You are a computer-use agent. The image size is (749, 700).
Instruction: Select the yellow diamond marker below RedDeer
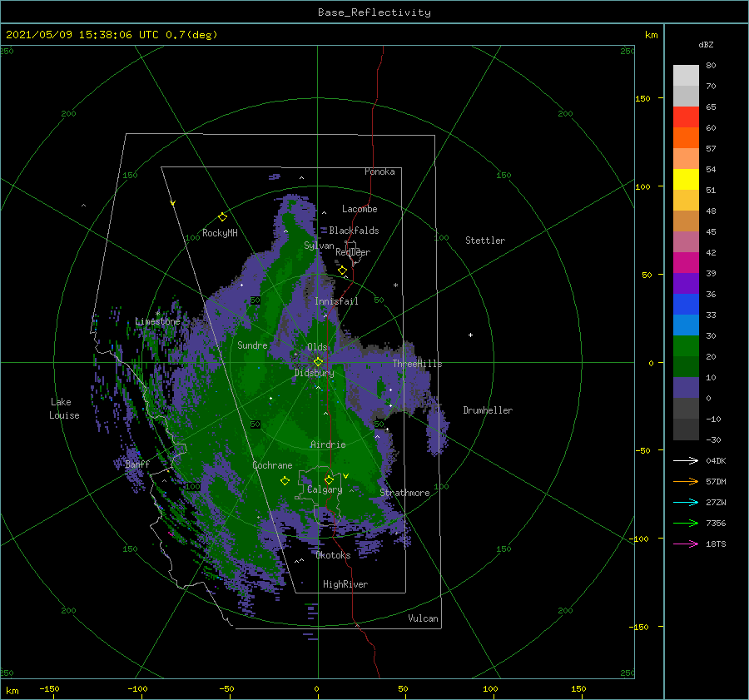pyautogui.click(x=342, y=271)
